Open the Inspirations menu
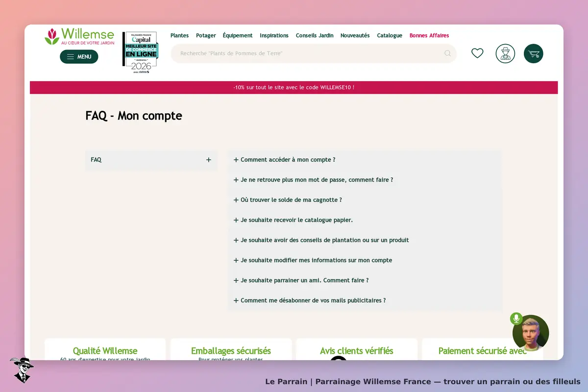The height and width of the screenshot is (392, 588). pyautogui.click(x=274, y=35)
